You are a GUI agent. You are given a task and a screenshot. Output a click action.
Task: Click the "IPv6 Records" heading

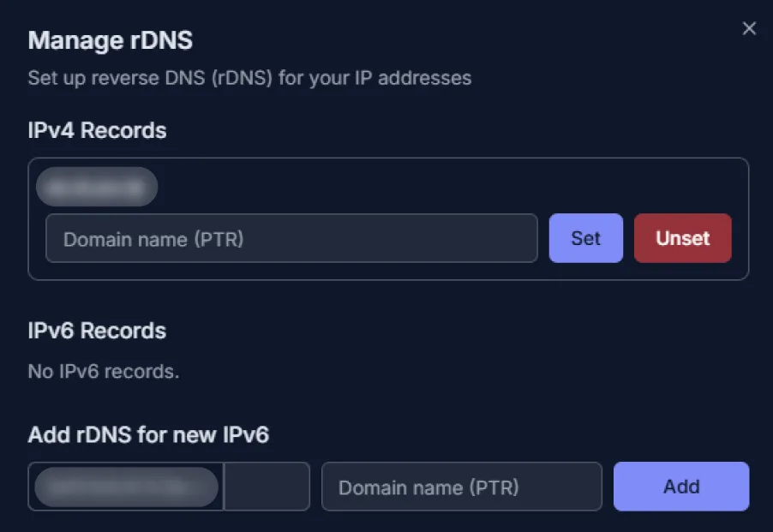(97, 331)
